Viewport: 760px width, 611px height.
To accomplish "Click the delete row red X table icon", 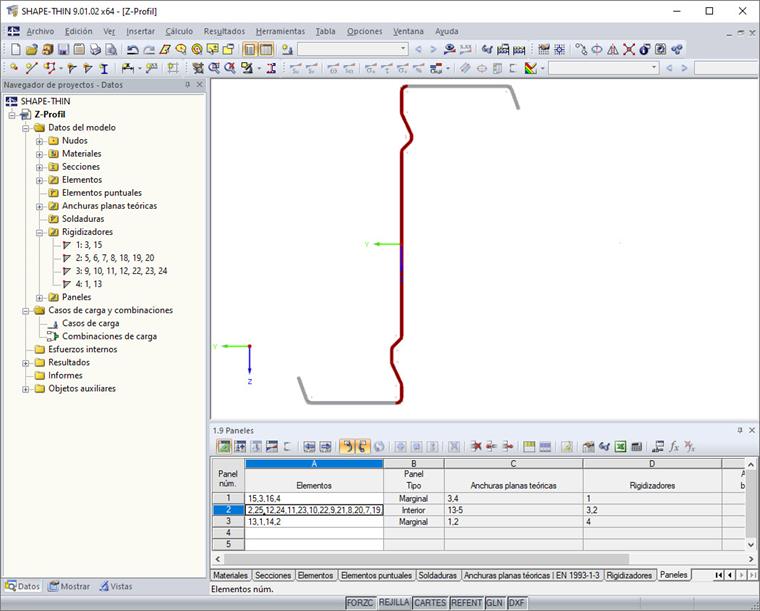I will (x=476, y=446).
